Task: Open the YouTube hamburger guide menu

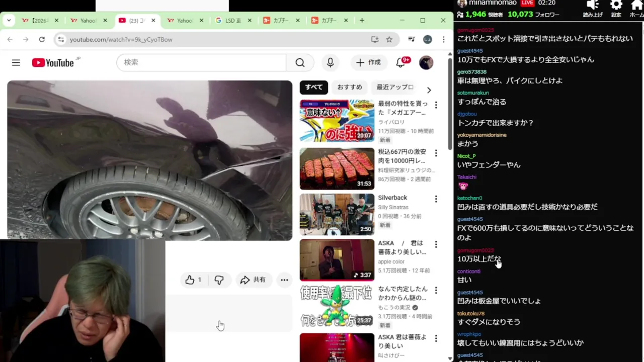Action: pyautogui.click(x=16, y=62)
